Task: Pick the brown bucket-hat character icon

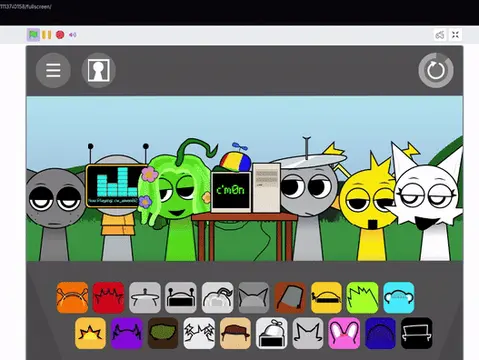Action: 290,297
